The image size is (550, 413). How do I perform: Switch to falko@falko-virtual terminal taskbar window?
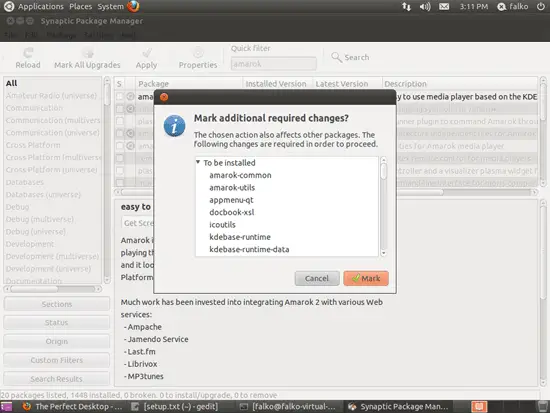(288, 407)
